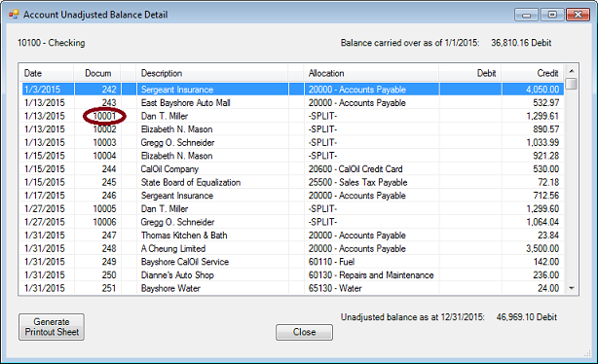Image resolution: width=598 pixels, height=364 pixels.
Task: Click the list scrollbar thumb
Action: (x=572, y=84)
